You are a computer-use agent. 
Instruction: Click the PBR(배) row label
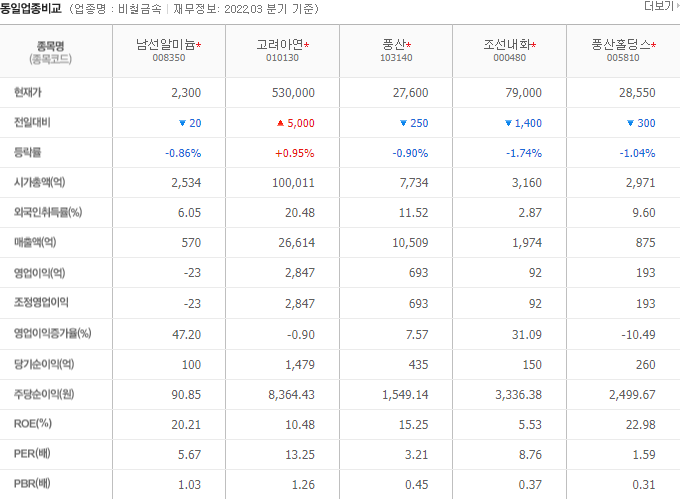click(x=32, y=484)
